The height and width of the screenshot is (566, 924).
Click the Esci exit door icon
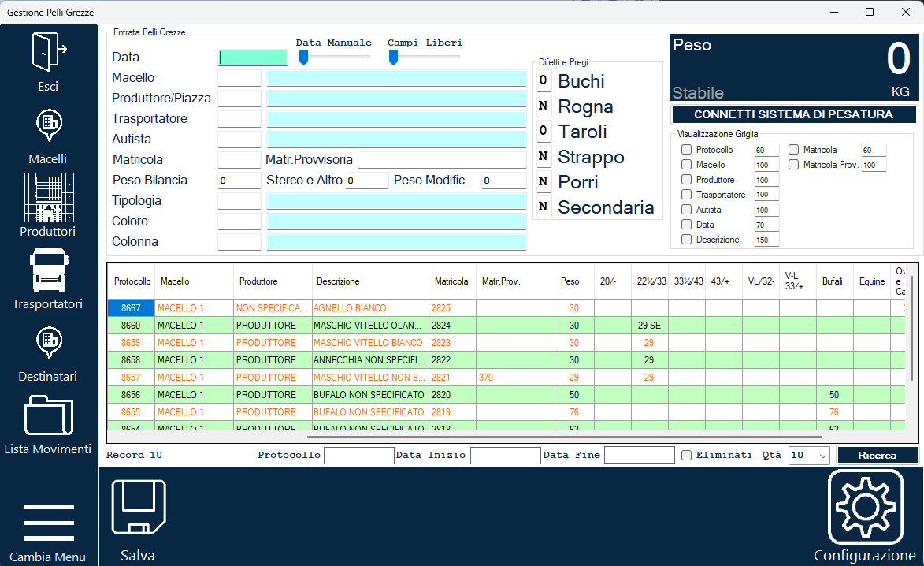click(x=49, y=52)
